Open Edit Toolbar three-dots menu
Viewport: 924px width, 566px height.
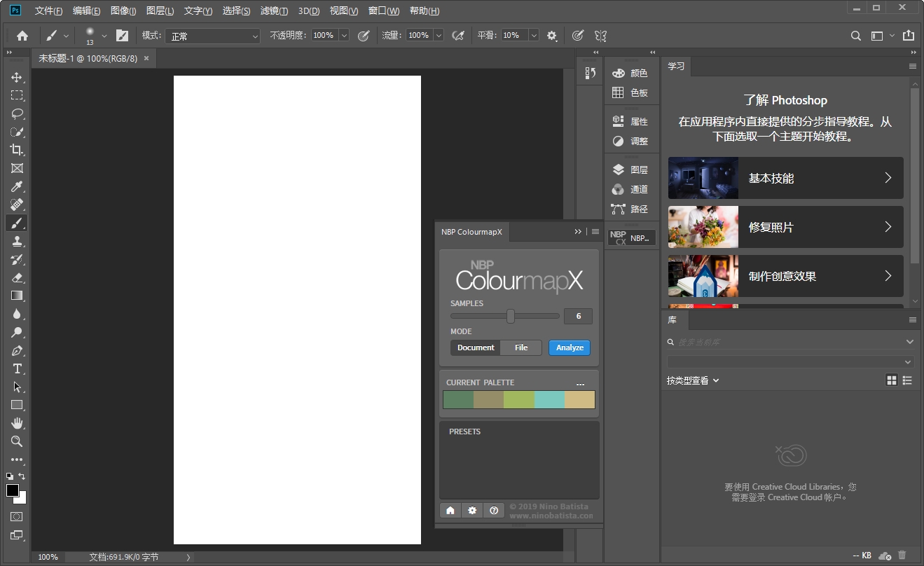pos(17,460)
